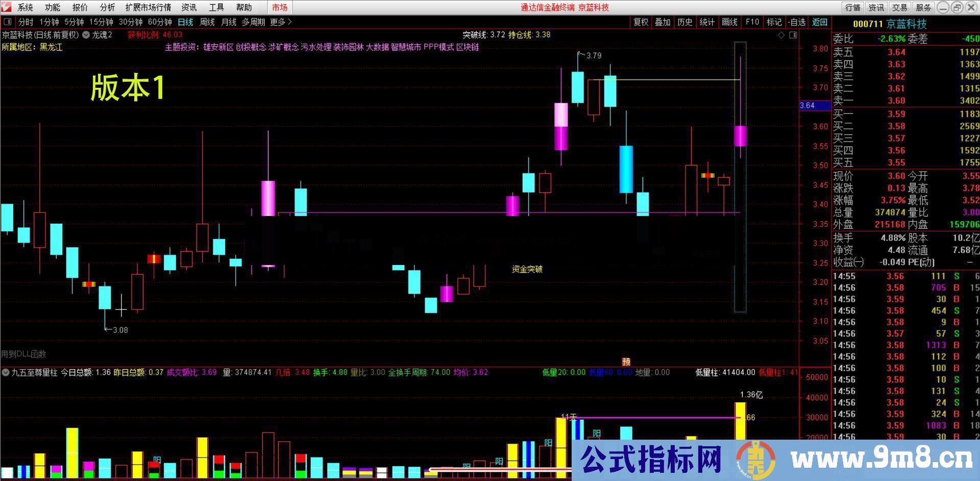
Task: Open main chart indicator dropdown beside 龙魂2
Action: pos(86,35)
